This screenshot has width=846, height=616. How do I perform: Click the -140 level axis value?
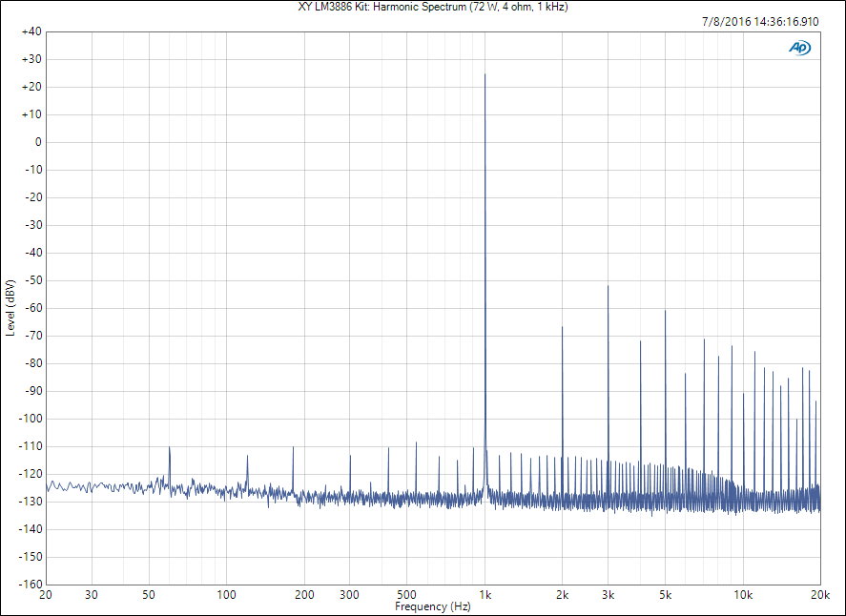pos(31,529)
